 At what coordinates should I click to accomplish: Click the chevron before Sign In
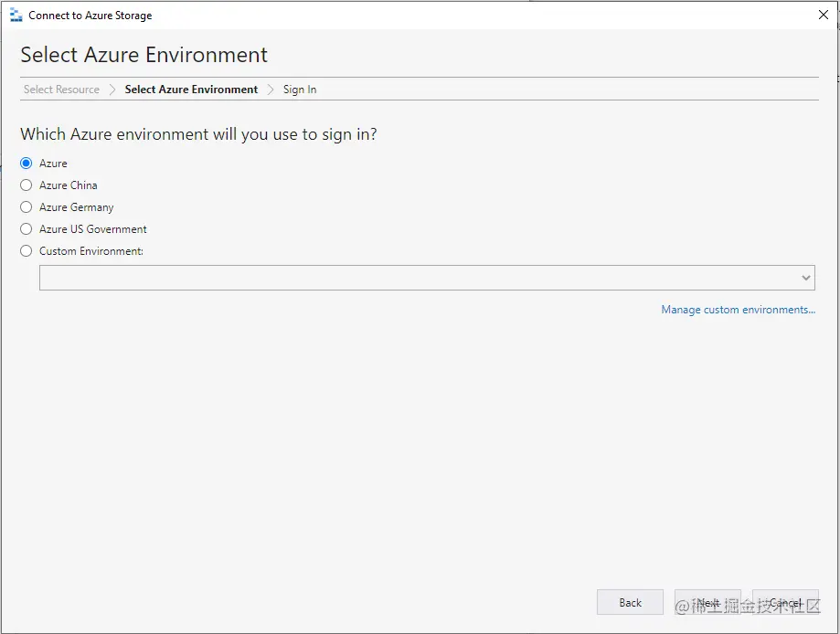pos(271,89)
